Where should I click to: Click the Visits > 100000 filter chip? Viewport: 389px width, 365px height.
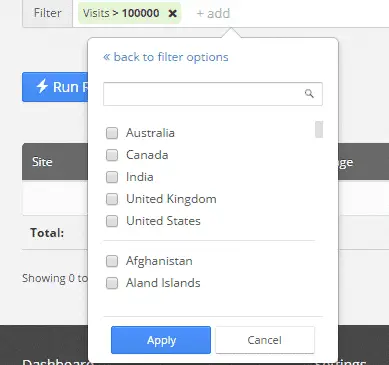click(130, 13)
